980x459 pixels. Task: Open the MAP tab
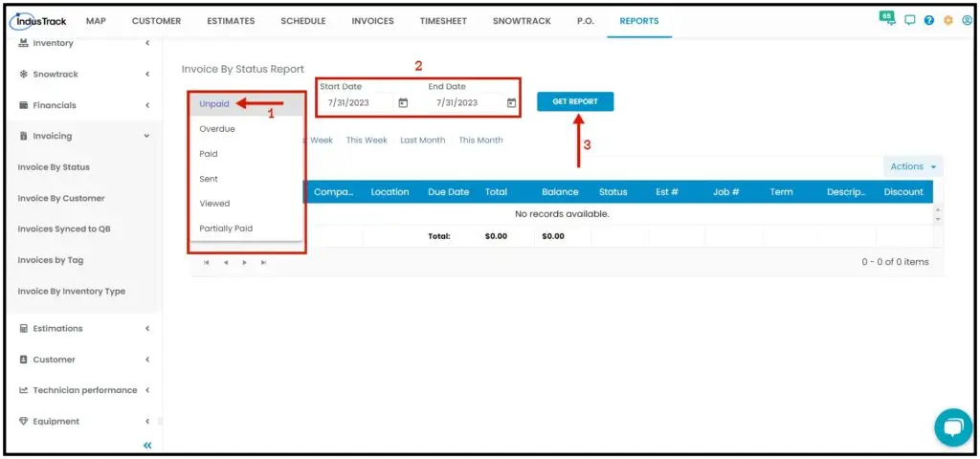(96, 21)
